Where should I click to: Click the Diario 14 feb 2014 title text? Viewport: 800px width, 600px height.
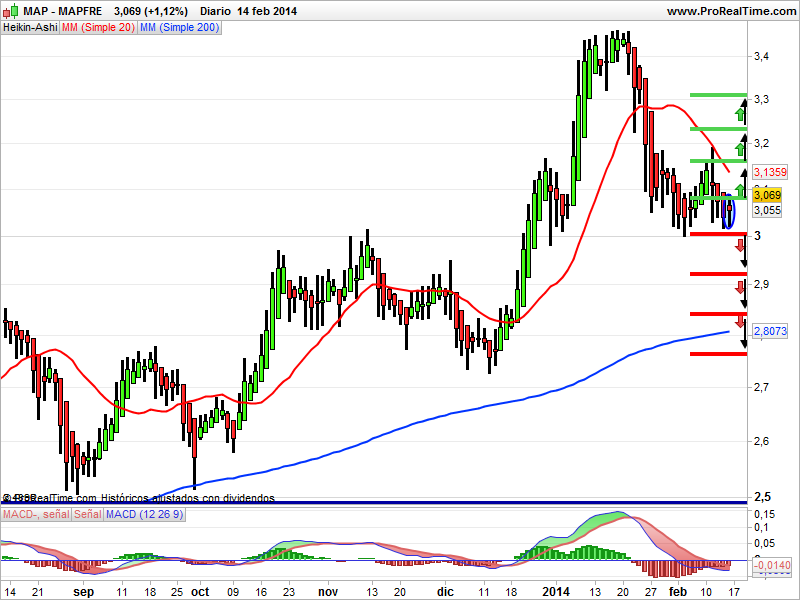point(248,11)
